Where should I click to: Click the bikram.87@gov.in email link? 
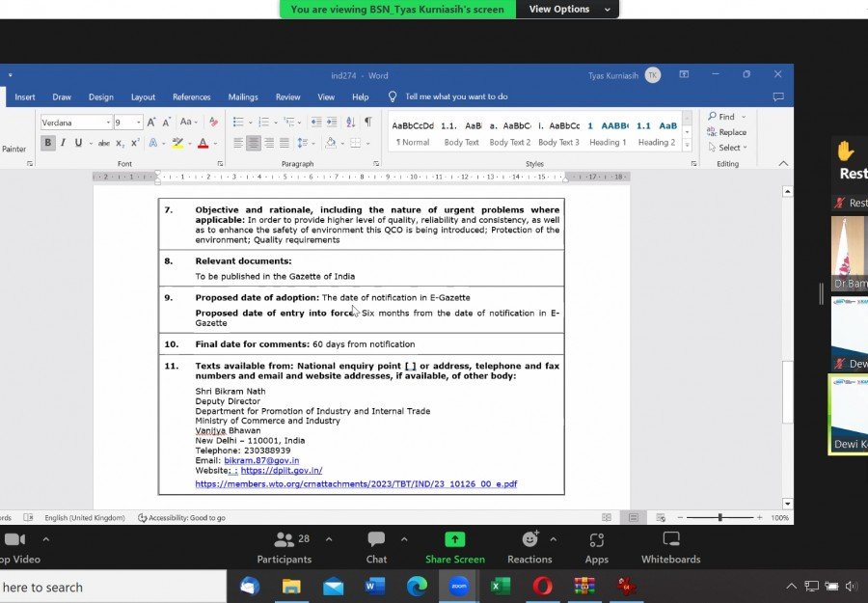click(261, 460)
